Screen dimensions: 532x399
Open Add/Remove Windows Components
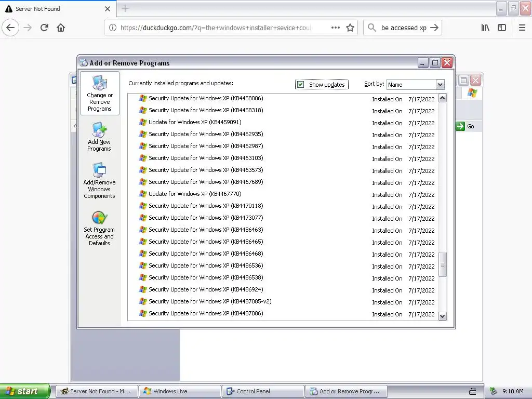99,180
